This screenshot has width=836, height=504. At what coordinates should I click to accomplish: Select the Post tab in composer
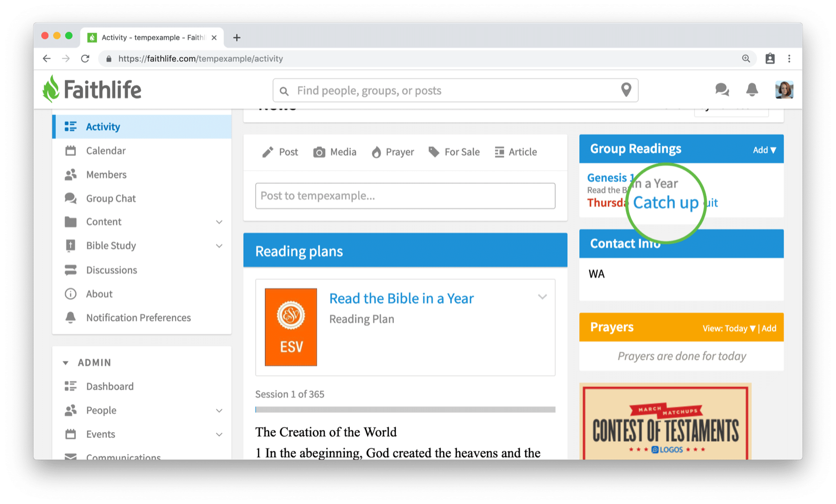point(280,152)
